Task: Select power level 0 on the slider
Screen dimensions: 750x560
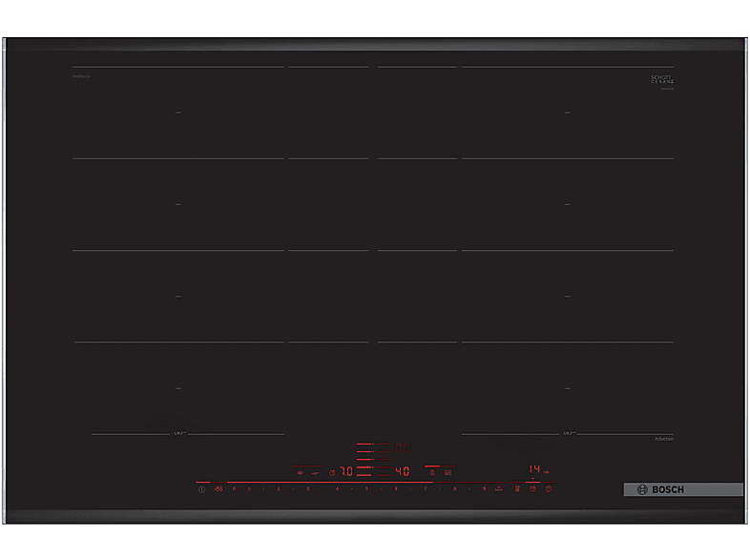Action: tap(234, 488)
